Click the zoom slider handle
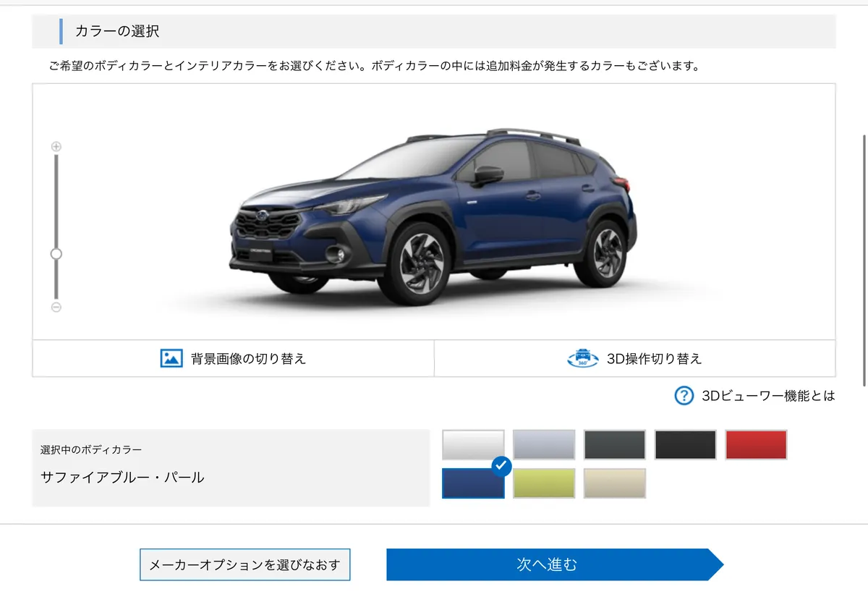 pos(56,254)
